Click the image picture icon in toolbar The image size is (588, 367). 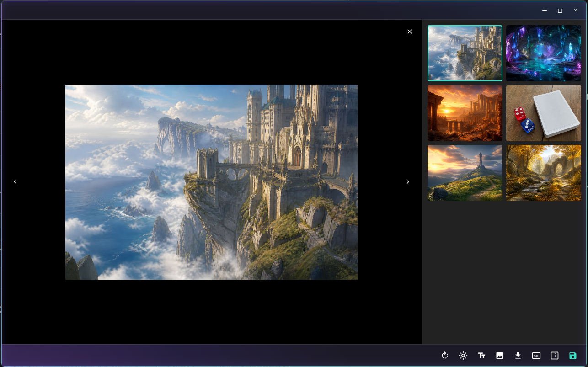click(x=500, y=356)
